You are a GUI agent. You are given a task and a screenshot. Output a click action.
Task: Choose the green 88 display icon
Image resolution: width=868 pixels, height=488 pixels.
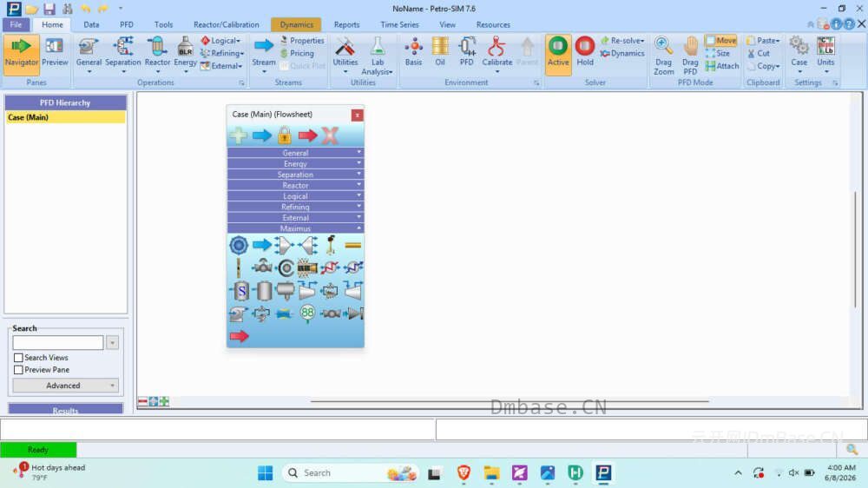tap(307, 313)
